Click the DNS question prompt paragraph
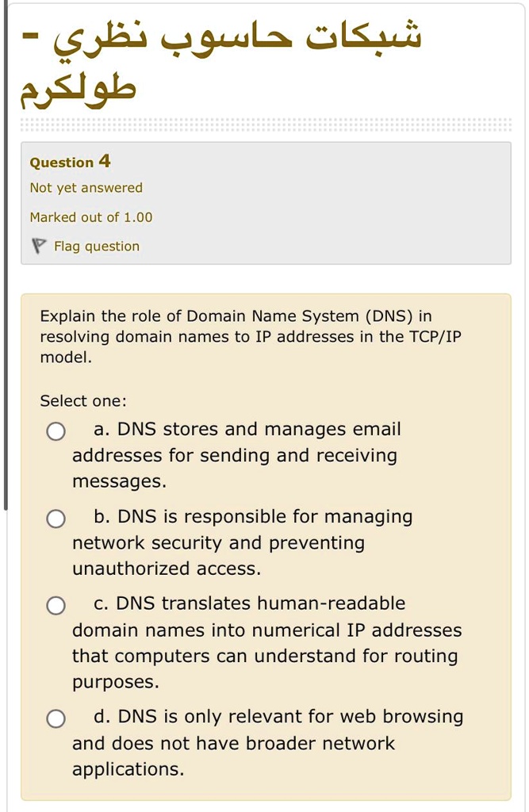The height and width of the screenshot is (812, 529). click(251, 336)
